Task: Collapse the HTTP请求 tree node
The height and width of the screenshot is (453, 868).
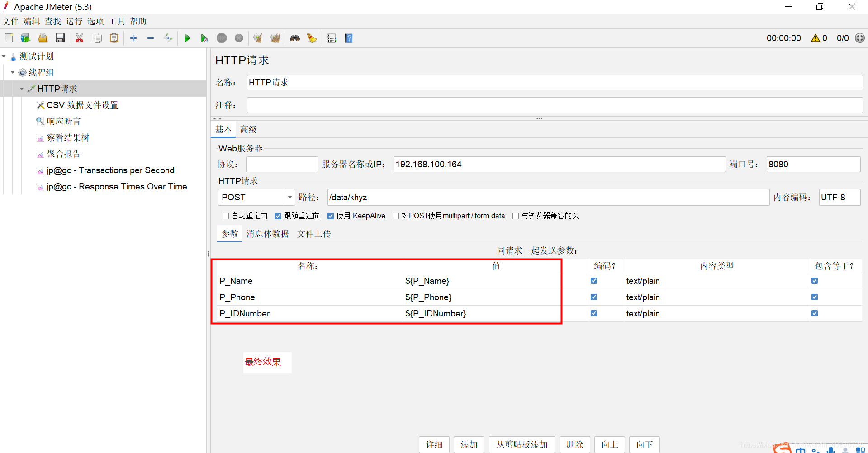Action: point(22,89)
